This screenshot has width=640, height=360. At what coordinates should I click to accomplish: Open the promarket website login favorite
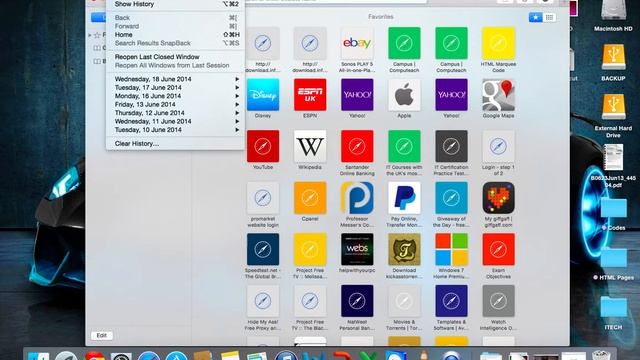pos(263,198)
